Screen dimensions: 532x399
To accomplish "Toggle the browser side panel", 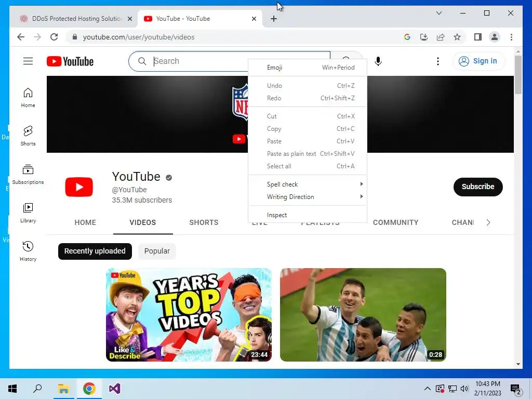I will [478, 37].
